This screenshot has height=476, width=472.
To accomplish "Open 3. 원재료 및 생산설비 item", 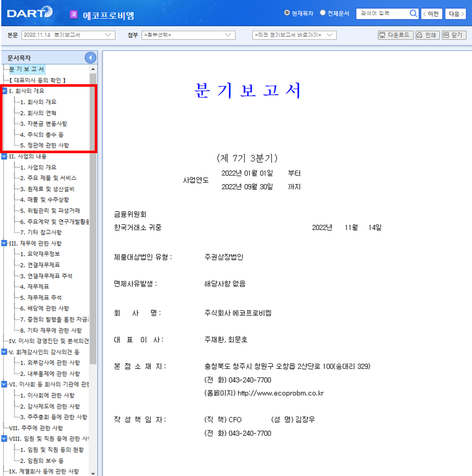I will pyautogui.click(x=47, y=189).
